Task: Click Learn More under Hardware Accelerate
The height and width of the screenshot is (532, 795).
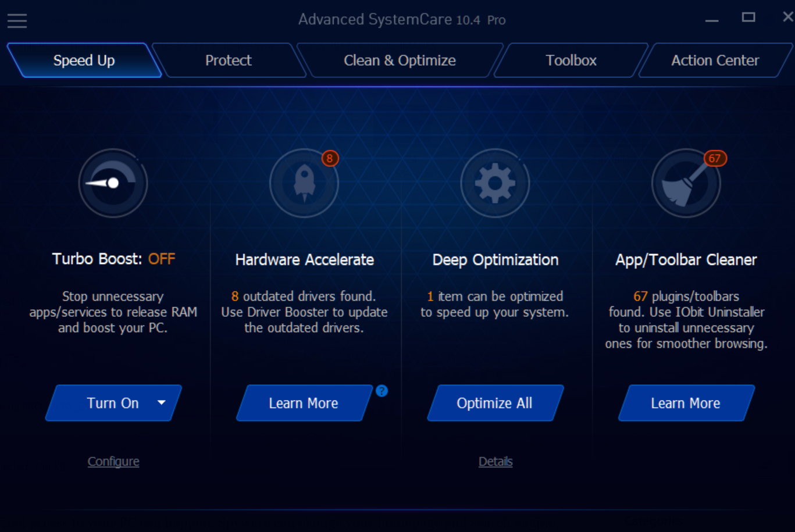Action: pos(304,403)
